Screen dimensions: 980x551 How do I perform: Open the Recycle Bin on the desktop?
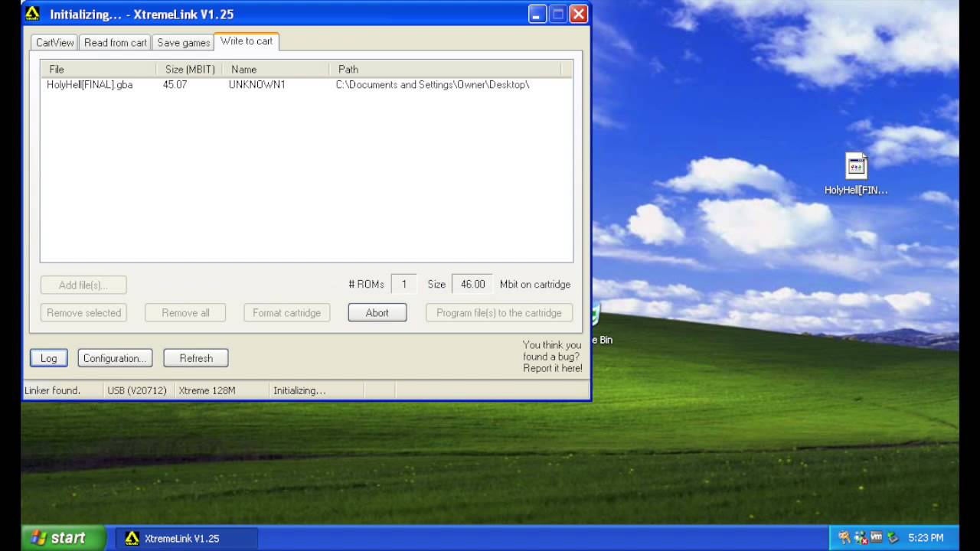pyautogui.click(x=602, y=325)
